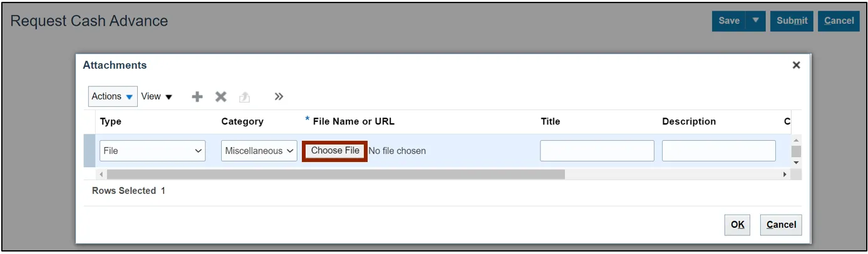The width and height of the screenshot is (868, 254).
Task: Click OK in Attachments dialog
Action: [737, 225]
